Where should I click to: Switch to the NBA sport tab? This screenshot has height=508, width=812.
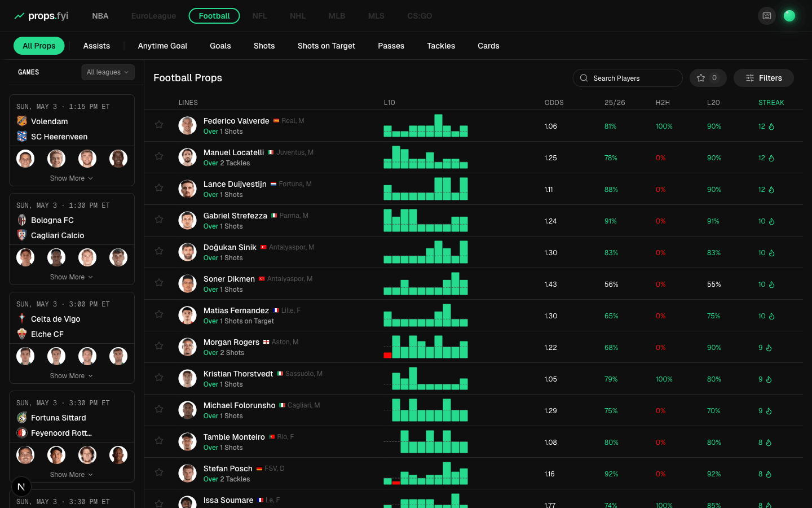(x=100, y=16)
